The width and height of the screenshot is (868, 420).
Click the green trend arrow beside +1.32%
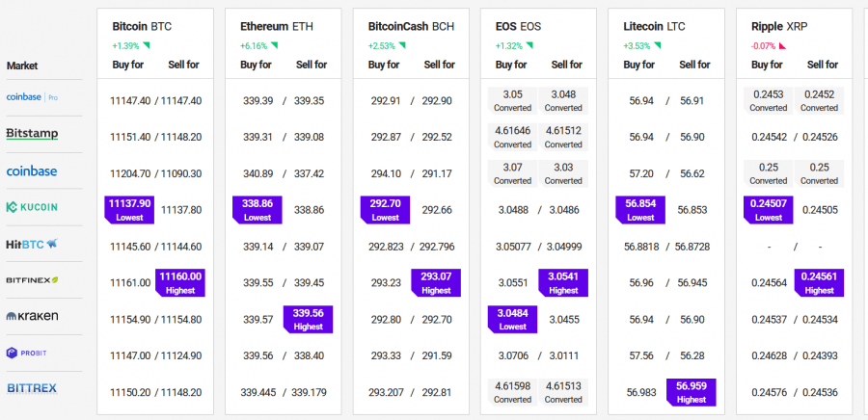tap(529, 45)
